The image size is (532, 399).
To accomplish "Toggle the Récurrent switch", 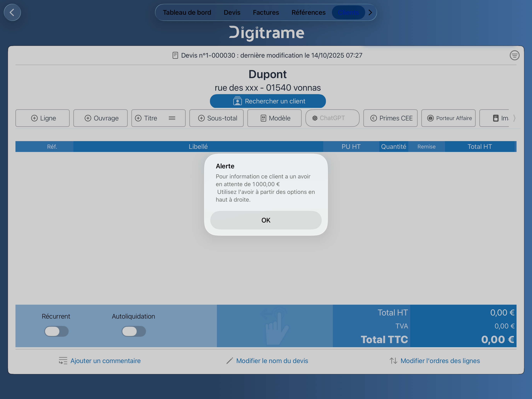I will (56, 331).
